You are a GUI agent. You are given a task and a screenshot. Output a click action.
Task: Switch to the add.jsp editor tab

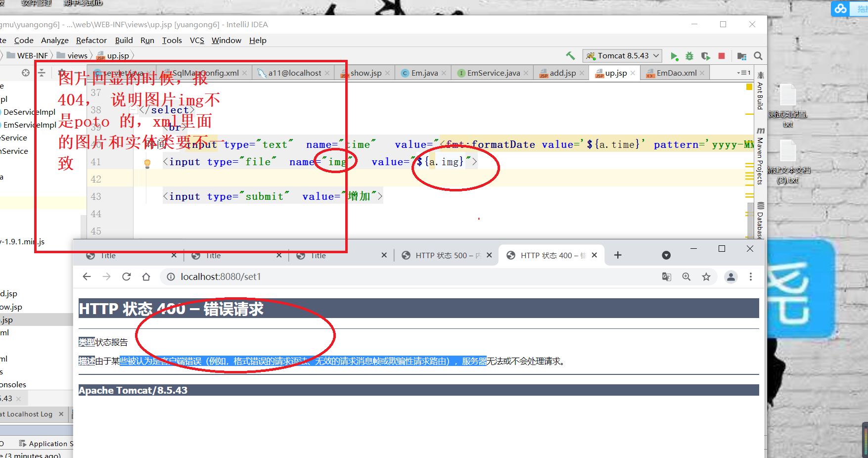(562, 73)
